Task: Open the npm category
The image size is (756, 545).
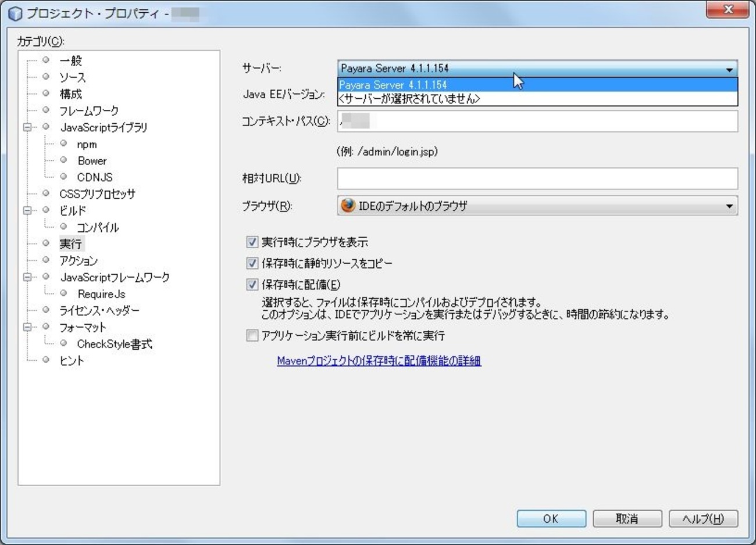Action: coord(87,144)
